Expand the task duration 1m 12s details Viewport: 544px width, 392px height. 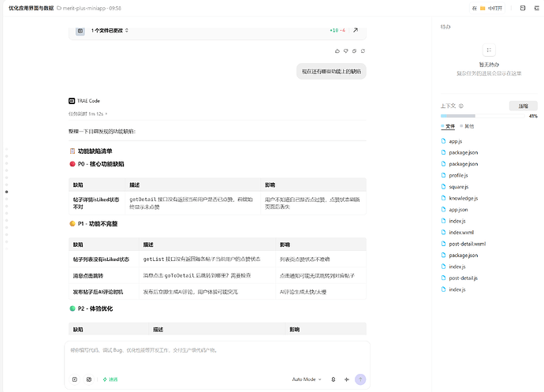click(x=88, y=114)
